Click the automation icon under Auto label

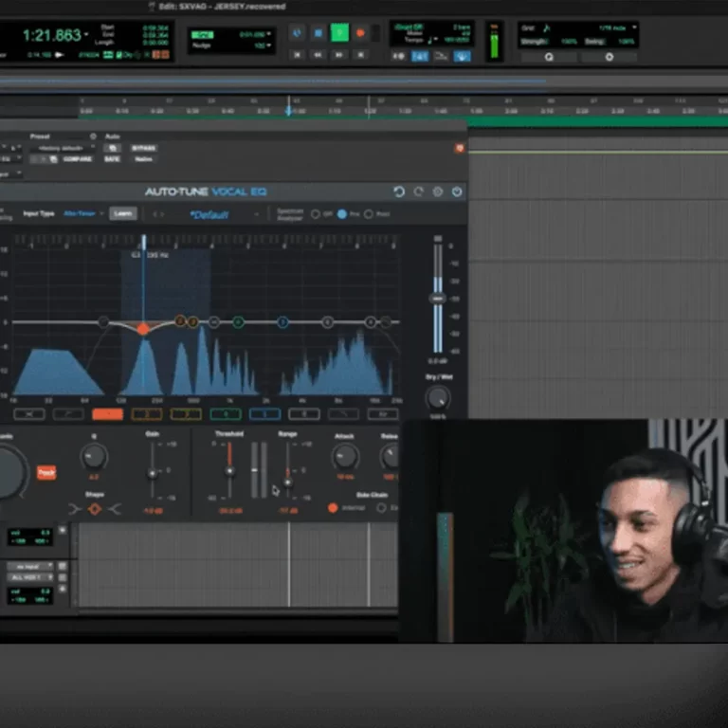coord(113,148)
